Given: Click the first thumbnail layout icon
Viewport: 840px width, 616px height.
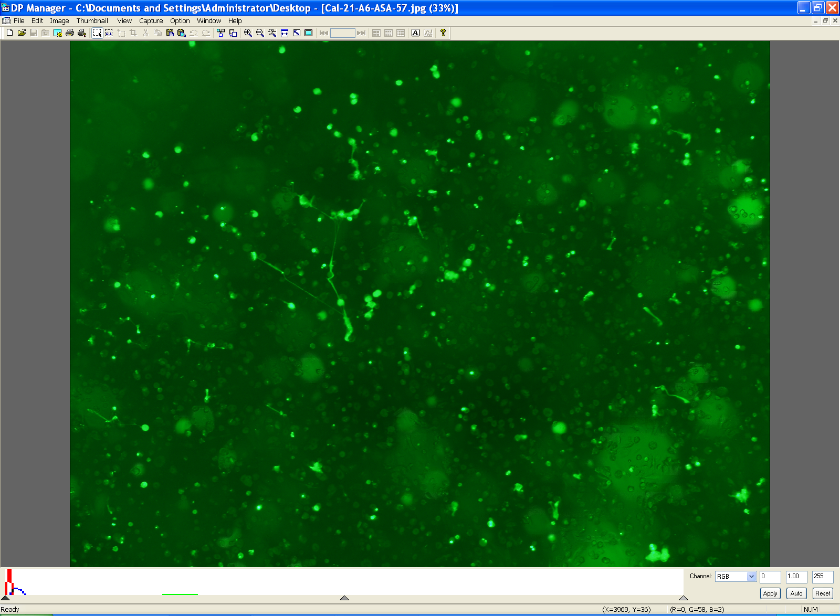Looking at the screenshot, I should click(376, 33).
